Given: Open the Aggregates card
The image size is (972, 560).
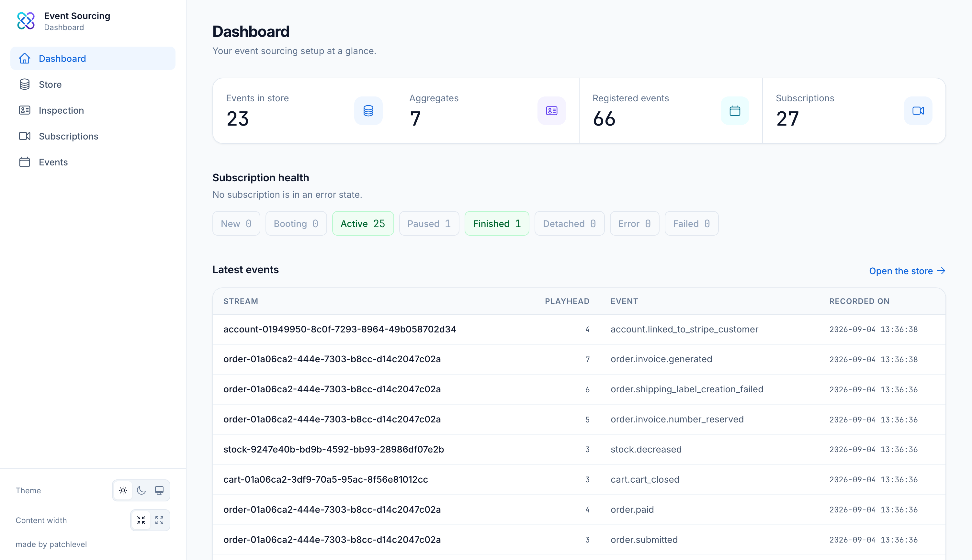Looking at the screenshot, I should (487, 111).
